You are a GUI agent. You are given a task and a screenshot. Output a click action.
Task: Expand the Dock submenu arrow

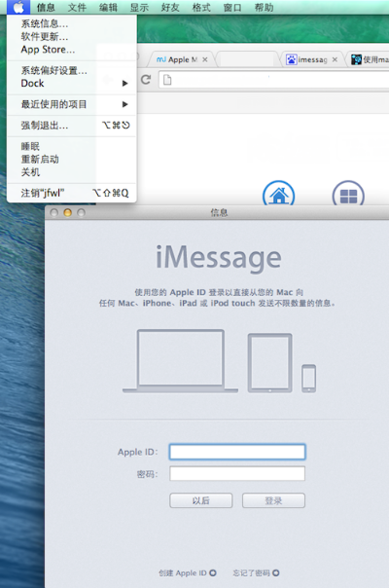125,84
